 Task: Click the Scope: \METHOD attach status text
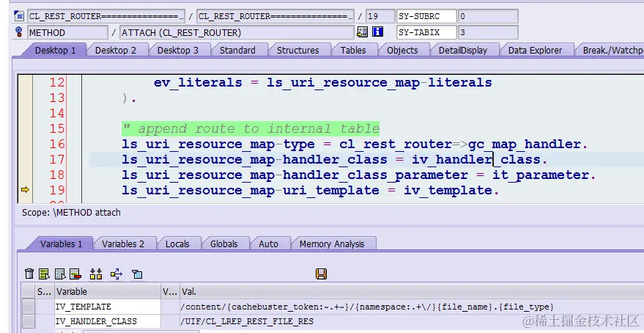(71, 213)
